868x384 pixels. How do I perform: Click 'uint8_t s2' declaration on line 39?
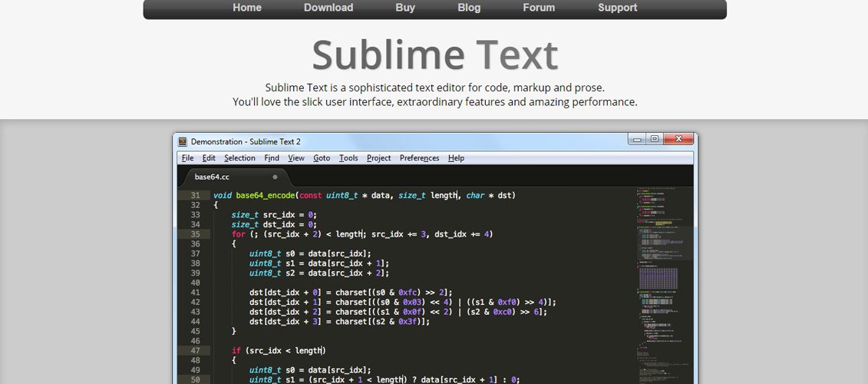[x=272, y=273]
